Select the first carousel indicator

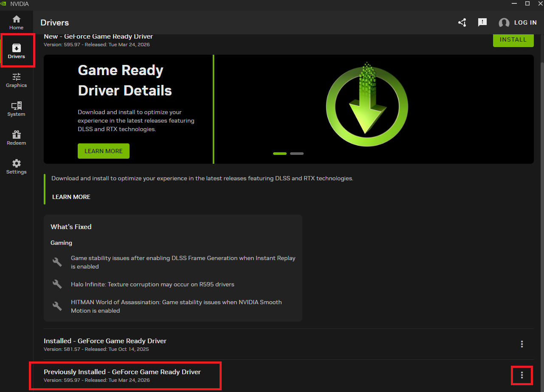[x=280, y=153]
